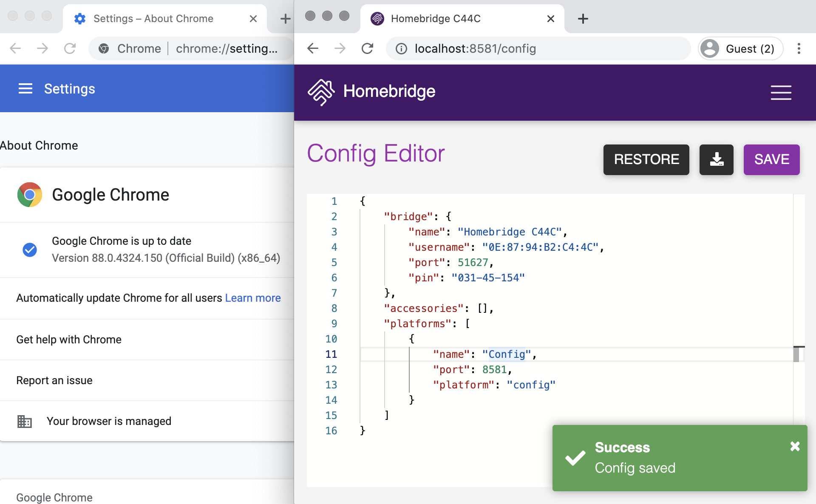
Task: Click the Config Editor heading
Action: coord(376,153)
